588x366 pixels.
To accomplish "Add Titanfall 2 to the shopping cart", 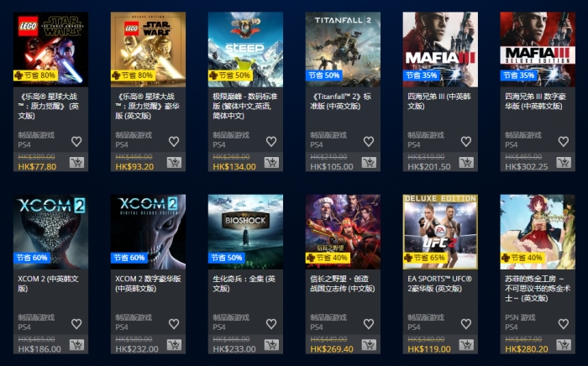I will tap(369, 162).
